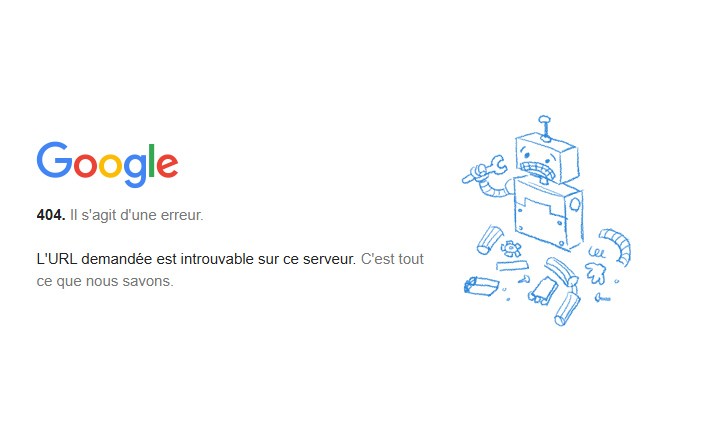
Task: Click the text "Il s'agit d'une erreur."
Action: 137,215
